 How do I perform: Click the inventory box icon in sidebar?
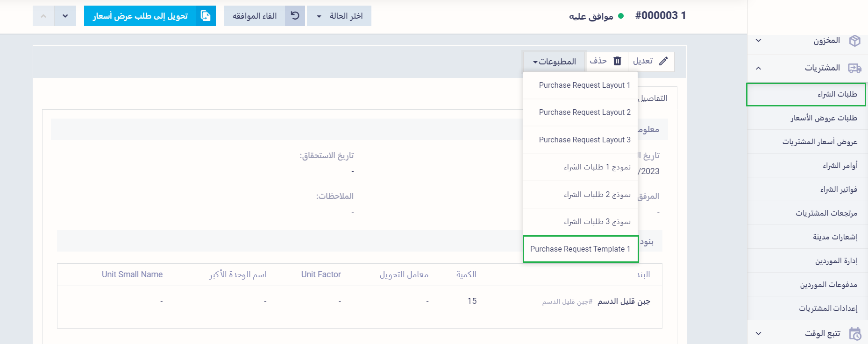point(854,41)
